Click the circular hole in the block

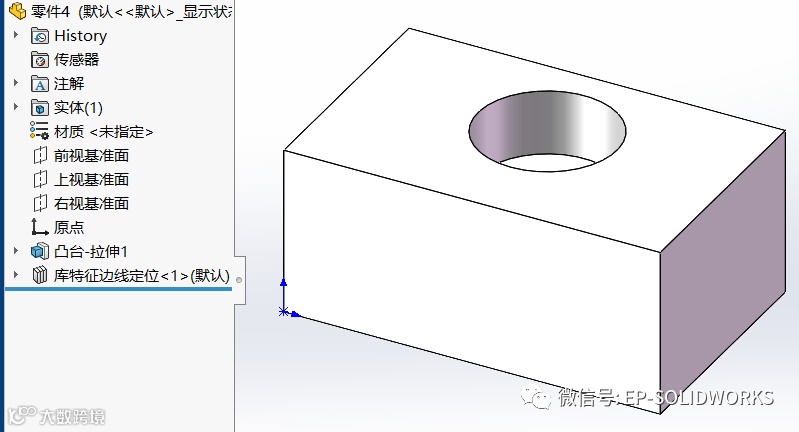click(x=547, y=131)
